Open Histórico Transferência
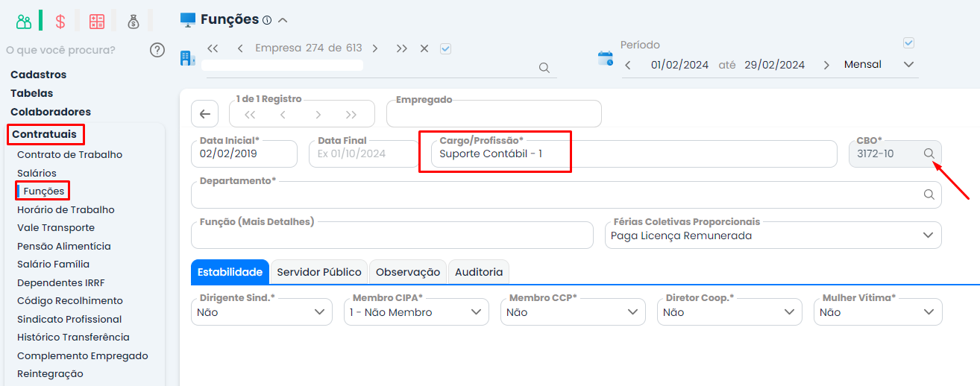This screenshot has width=980, height=386. click(73, 337)
